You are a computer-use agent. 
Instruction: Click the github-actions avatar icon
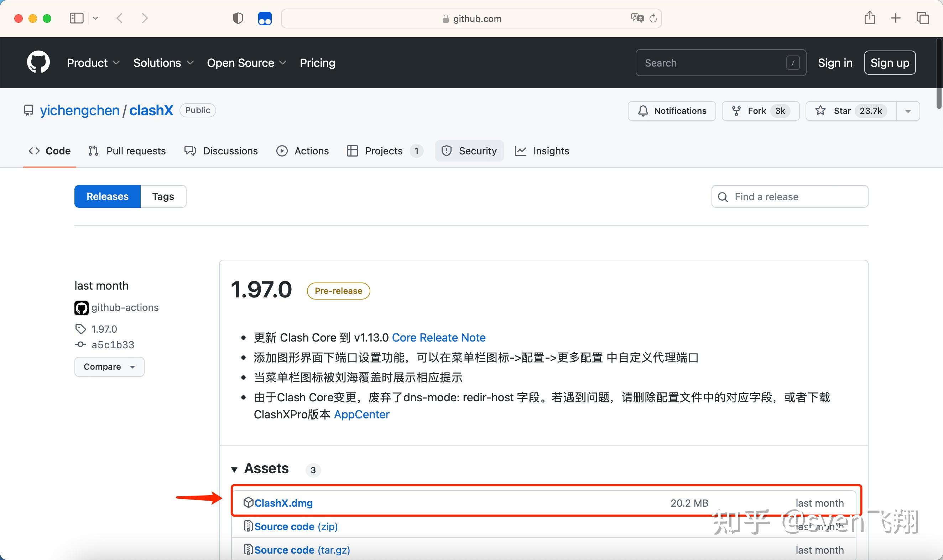pyautogui.click(x=81, y=307)
